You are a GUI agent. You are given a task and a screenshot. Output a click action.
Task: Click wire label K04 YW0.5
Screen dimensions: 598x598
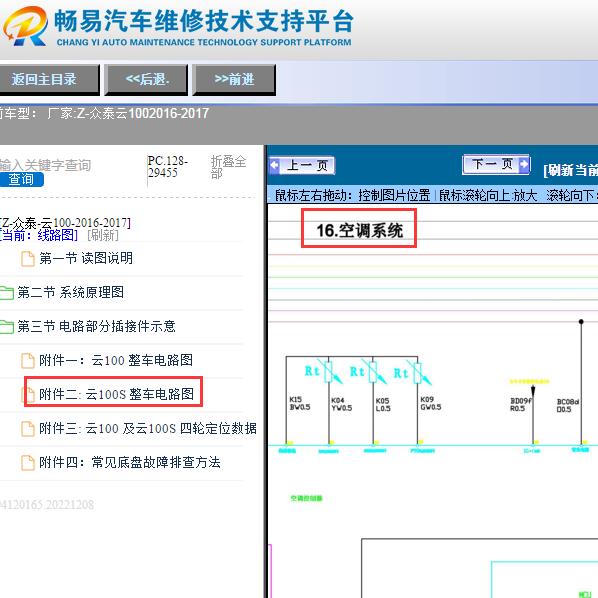342,404
